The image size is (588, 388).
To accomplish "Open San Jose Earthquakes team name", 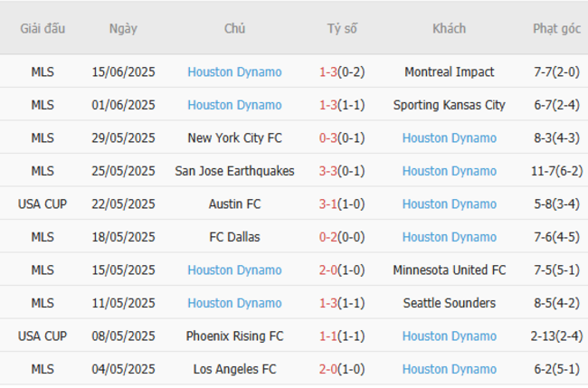I will click(x=234, y=171).
